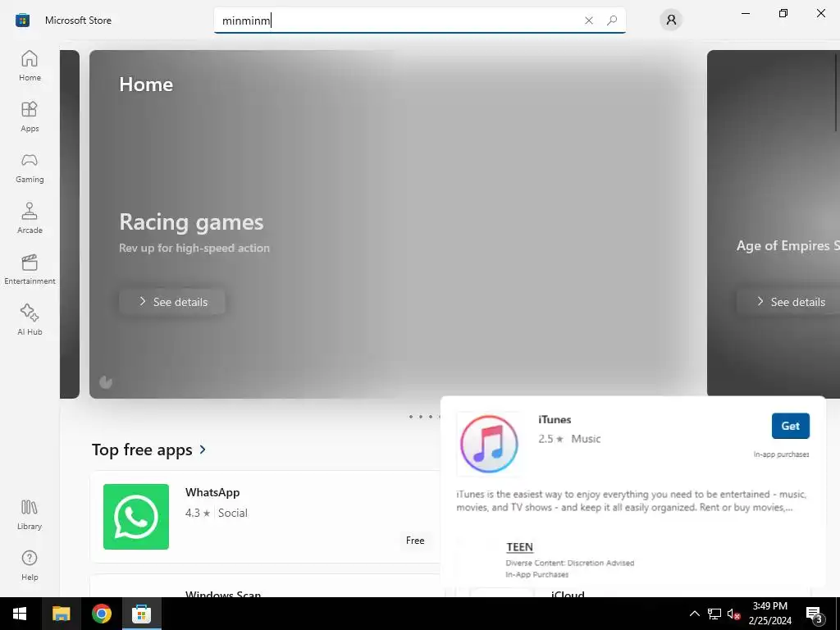
Task: Click See details for Age of Empires
Action: (789, 302)
